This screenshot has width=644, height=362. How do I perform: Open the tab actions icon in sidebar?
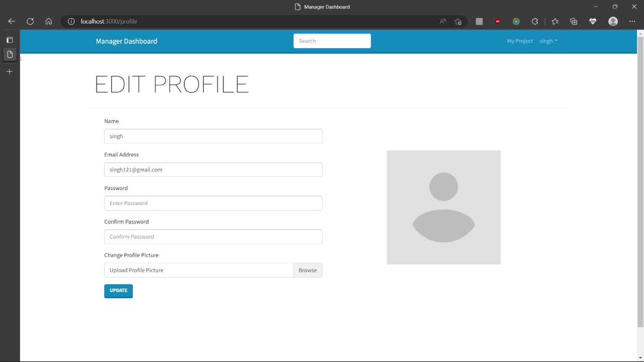[x=10, y=40]
